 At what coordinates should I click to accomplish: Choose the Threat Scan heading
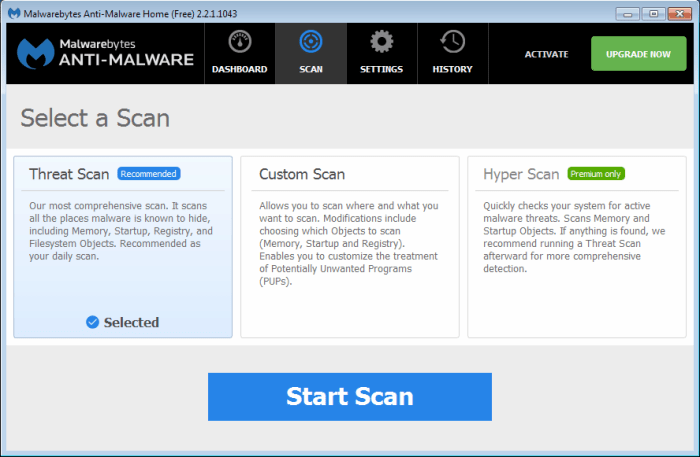[x=69, y=174]
